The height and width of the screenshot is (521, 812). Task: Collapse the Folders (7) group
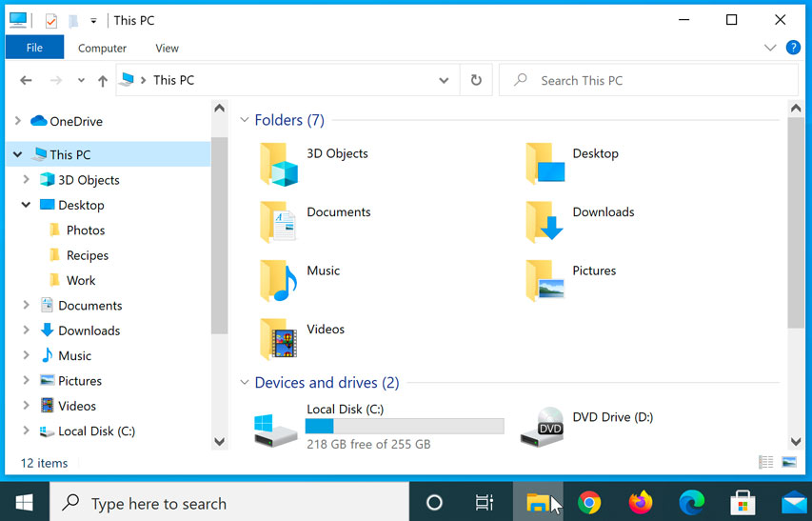pyautogui.click(x=244, y=120)
